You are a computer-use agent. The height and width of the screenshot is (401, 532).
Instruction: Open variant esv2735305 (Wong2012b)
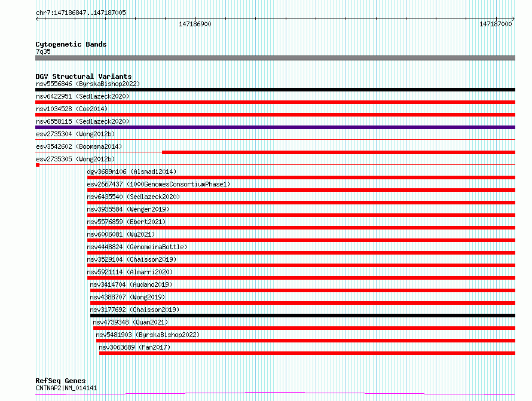pyautogui.click(x=75, y=159)
